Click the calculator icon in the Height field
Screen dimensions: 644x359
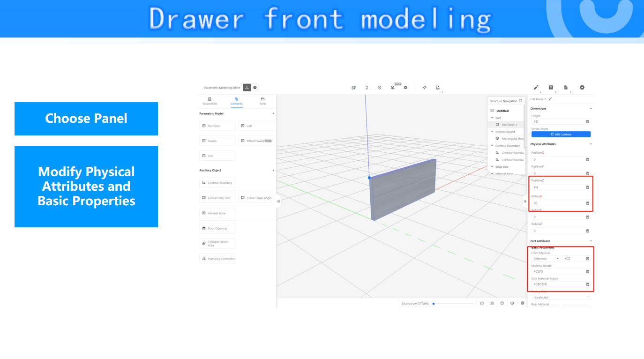click(587, 122)
